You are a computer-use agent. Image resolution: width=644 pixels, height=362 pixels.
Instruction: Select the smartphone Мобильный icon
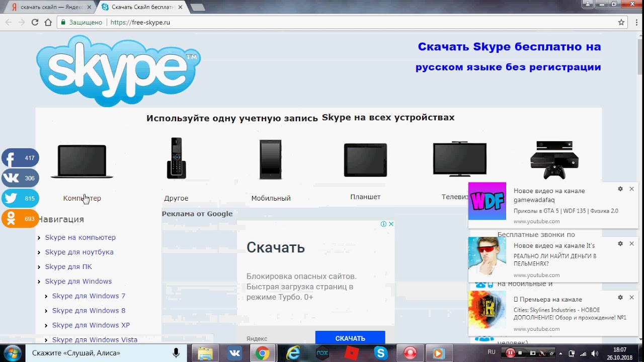pos(271,159)
